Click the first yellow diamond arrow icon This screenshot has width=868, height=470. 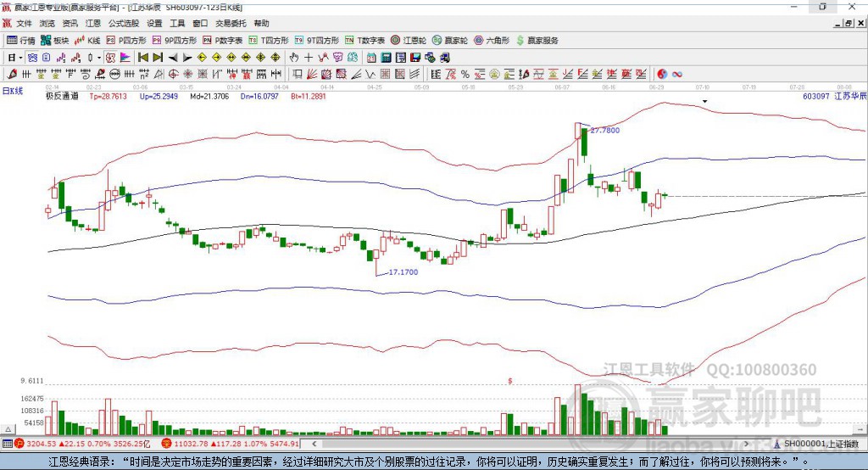coord(202,58)
